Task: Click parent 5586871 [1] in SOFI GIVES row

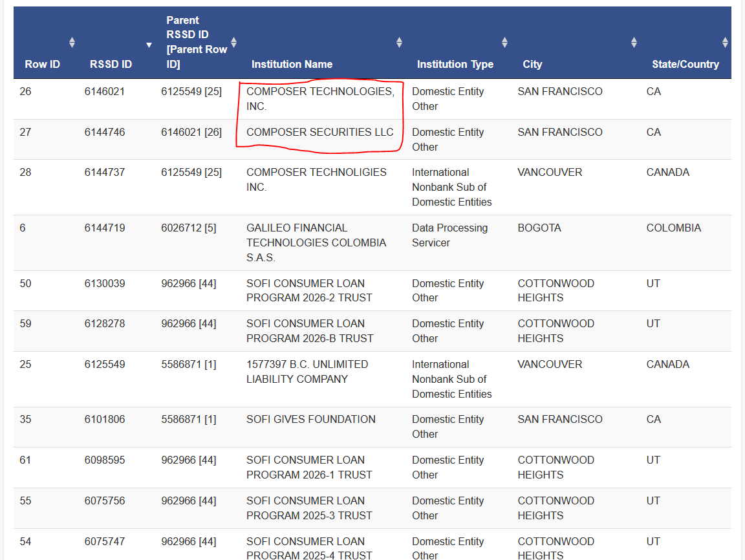Action: click(x=189, y=420)
